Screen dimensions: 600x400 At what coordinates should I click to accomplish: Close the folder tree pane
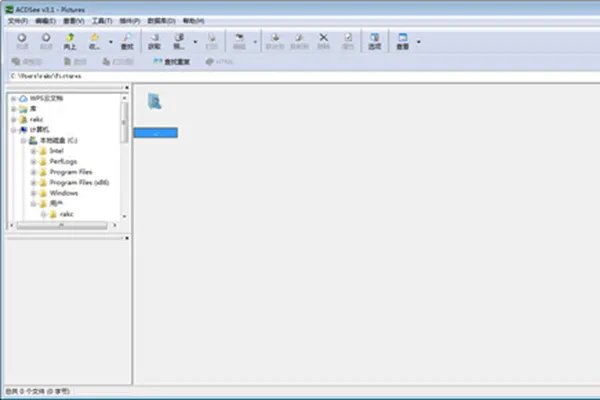click(x=127, y=88)
